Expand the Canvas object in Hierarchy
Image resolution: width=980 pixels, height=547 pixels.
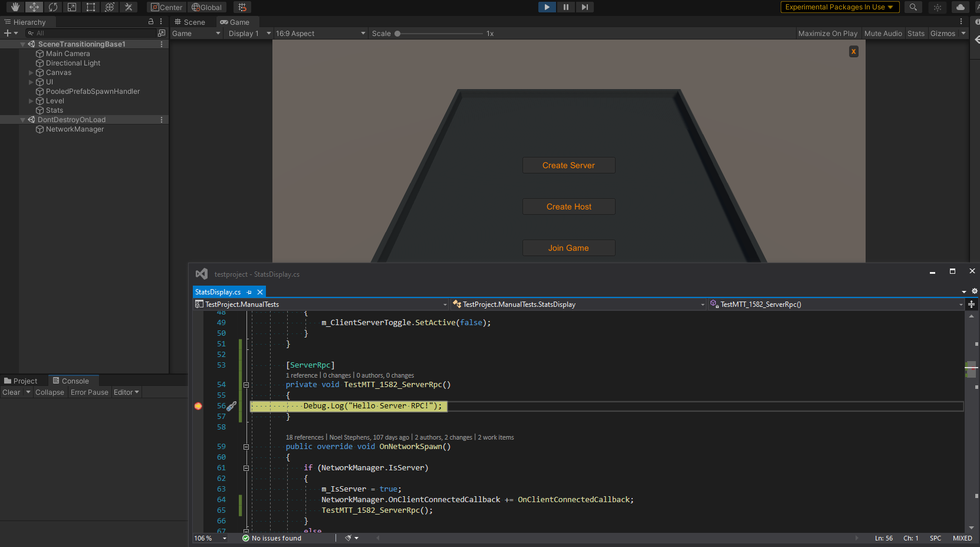(x=31, y=73)
